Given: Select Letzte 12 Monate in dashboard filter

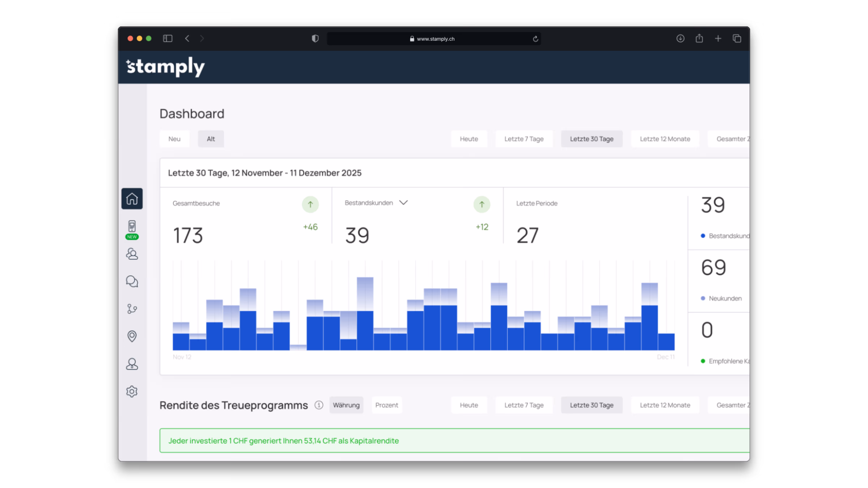Looking at the screenshot, I should click(665, 139).
